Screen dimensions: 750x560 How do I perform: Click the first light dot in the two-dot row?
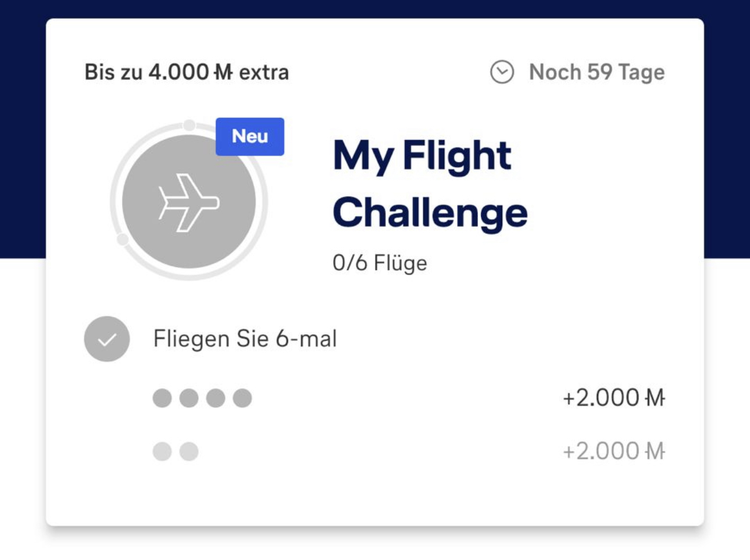click(x=162, y=451)
